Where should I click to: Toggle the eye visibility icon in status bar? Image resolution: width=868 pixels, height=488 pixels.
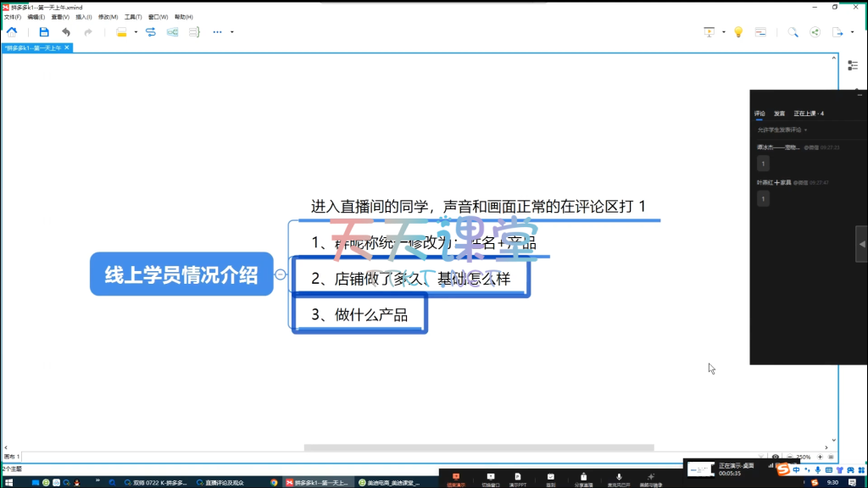coord(776,457)
